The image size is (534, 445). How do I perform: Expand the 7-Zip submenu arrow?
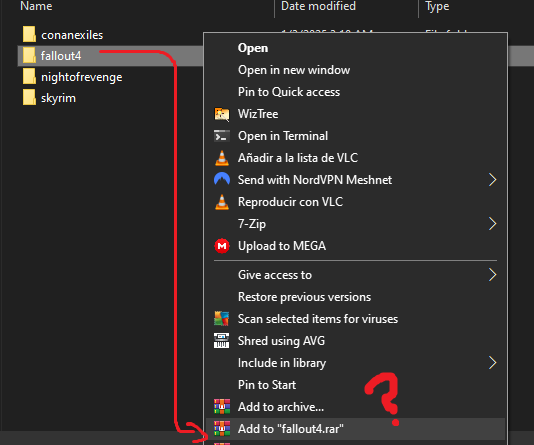click(492, 224)
